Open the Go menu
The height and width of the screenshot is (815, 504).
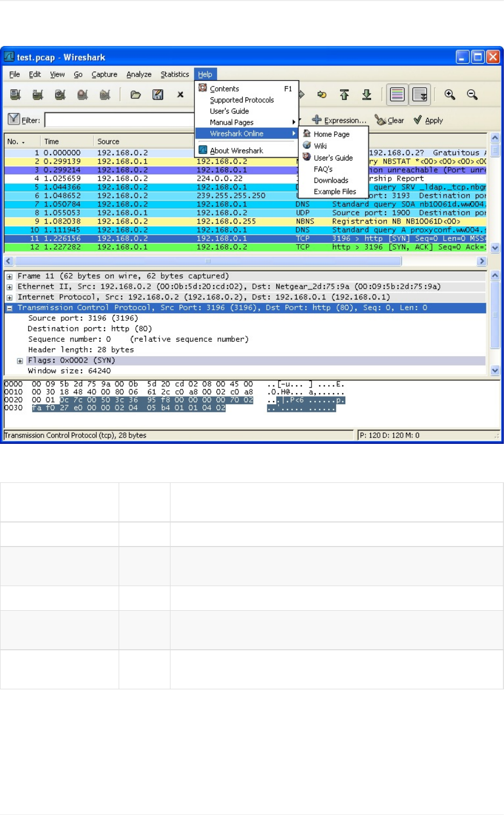click(x=78, y=74)
